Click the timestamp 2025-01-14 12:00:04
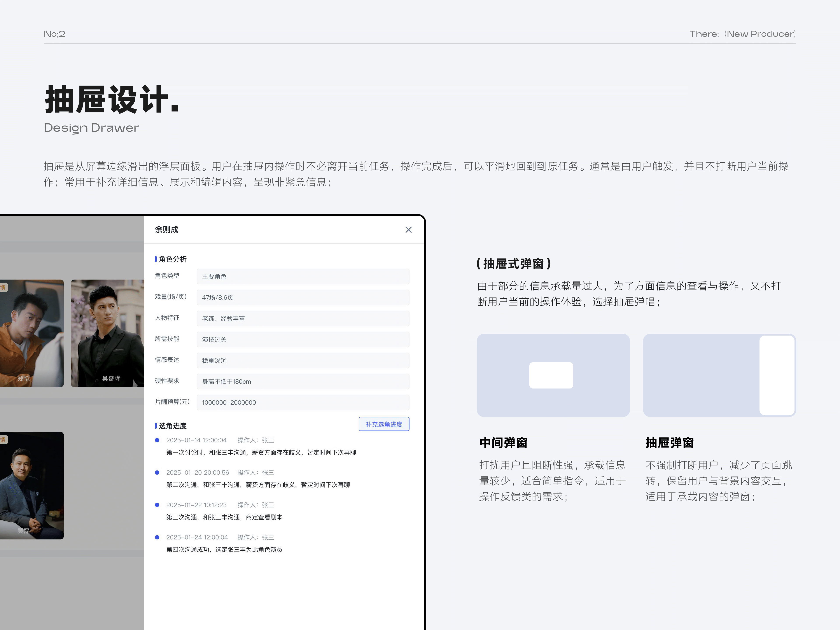 click(x=196, y=440)
